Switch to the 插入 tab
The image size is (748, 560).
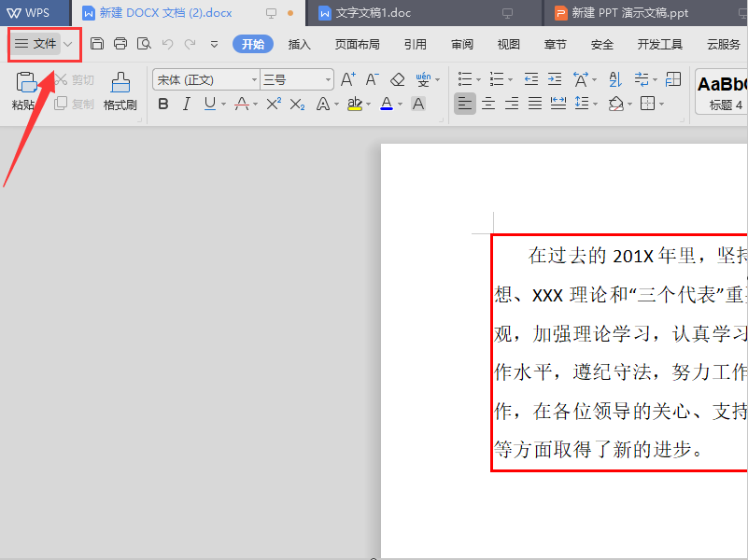coord(299,44)
